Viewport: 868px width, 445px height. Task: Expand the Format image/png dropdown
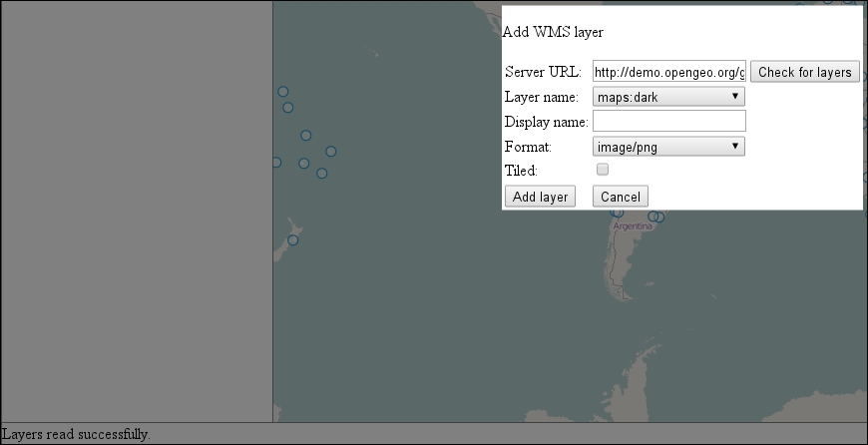pyautogui.click(x=668, y=147)
